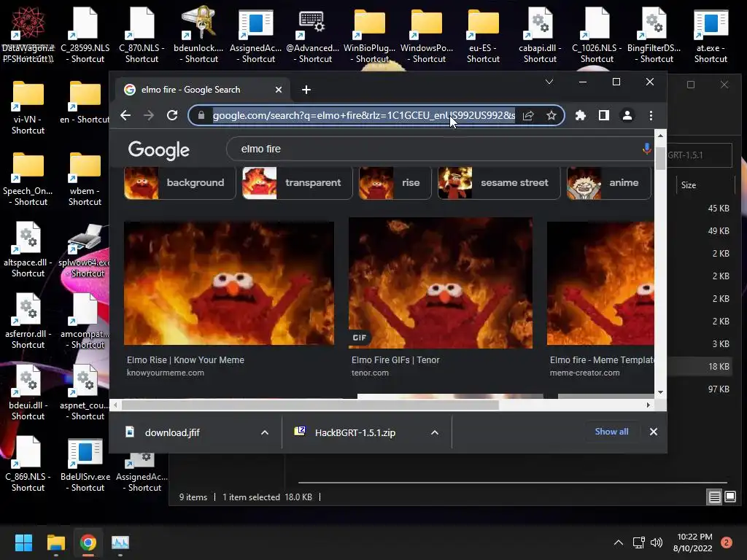Close the elmo fire tab
Screen dimensions: 747x560
click(279, 90)
